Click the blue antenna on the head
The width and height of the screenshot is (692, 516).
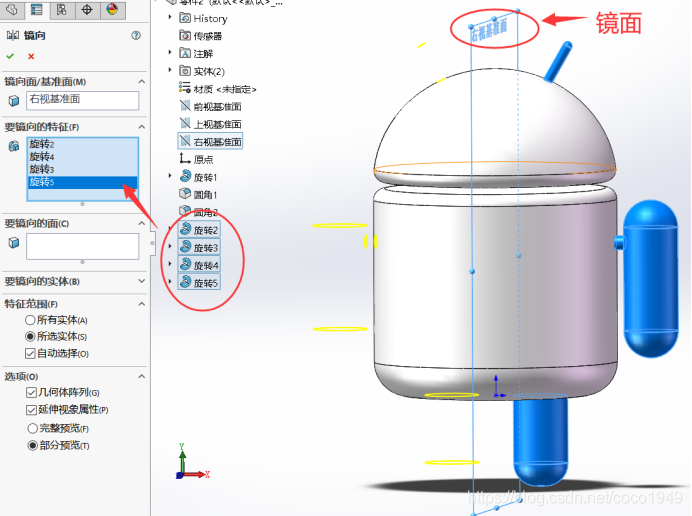(558, 61)
